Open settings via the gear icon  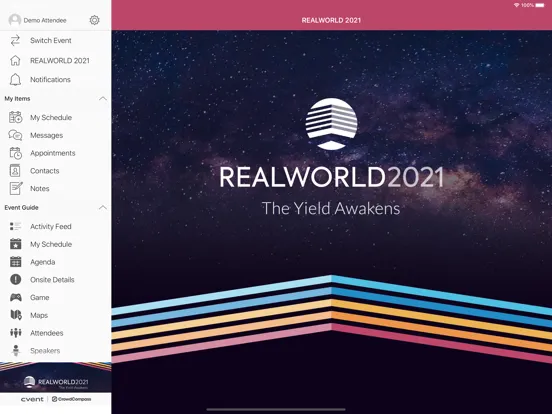click(x=94, y=20)
